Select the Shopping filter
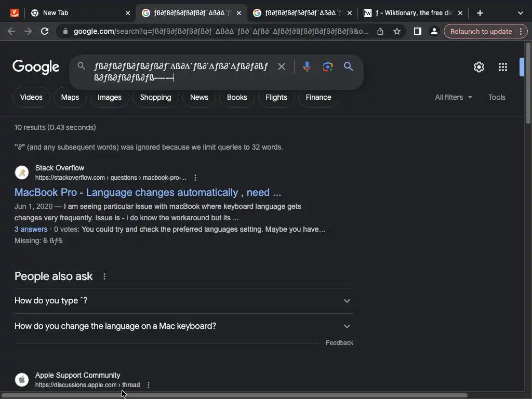 [155, 97]
